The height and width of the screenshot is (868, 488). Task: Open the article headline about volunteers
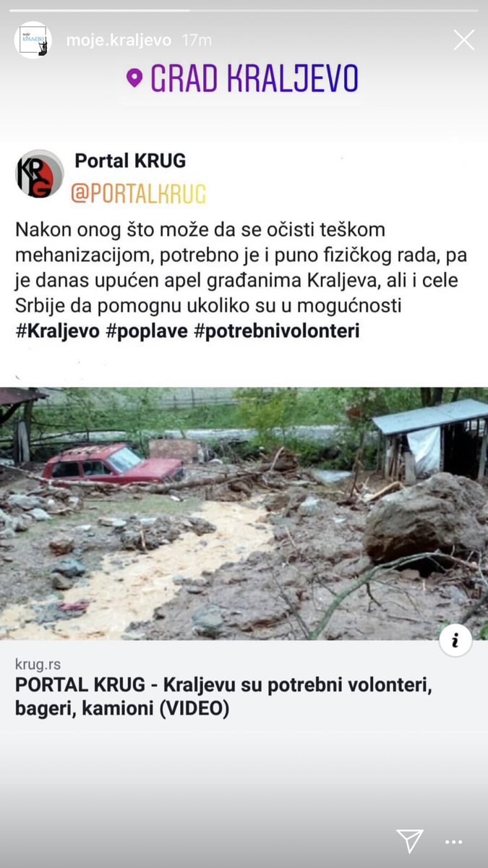click(x=223, y=697)
